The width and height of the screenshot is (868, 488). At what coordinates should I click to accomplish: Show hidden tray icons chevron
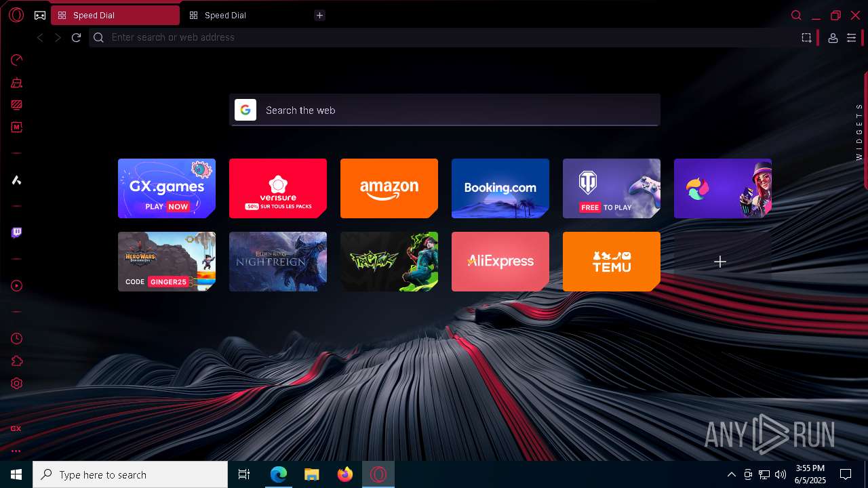[x=731, y=474]
